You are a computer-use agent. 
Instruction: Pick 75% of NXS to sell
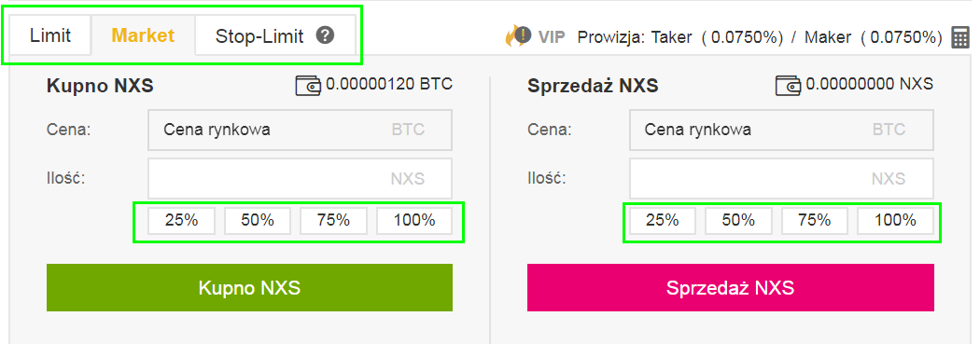(815, 220)
